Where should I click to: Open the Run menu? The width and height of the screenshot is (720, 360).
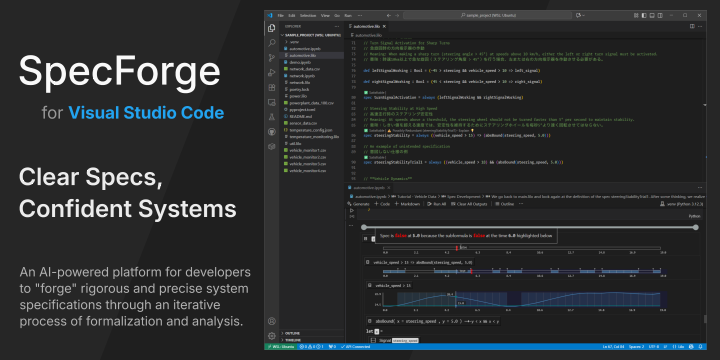pyautogui.click(x=348, y=15)
